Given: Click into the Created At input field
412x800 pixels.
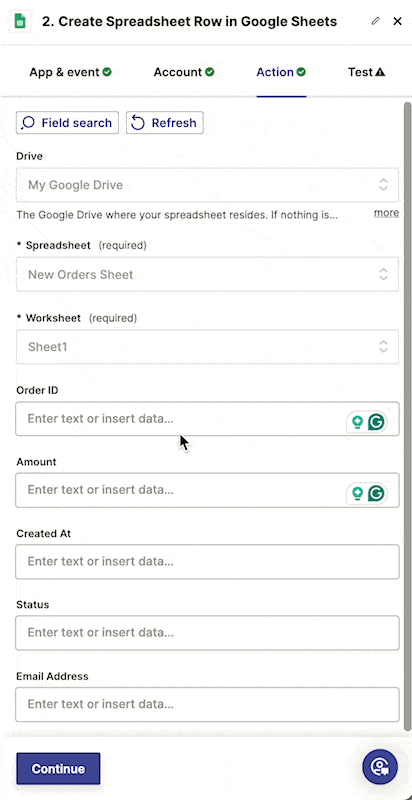Looking at the screenshot, I should pyautogui.click(x=207, y=562).
